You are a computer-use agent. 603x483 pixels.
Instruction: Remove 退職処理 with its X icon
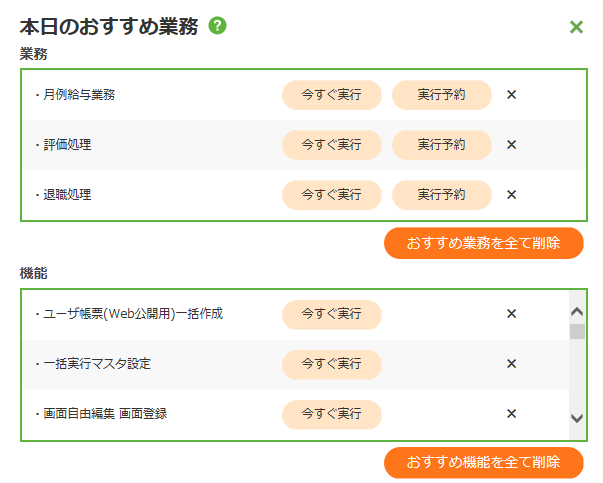click(511, 195)
